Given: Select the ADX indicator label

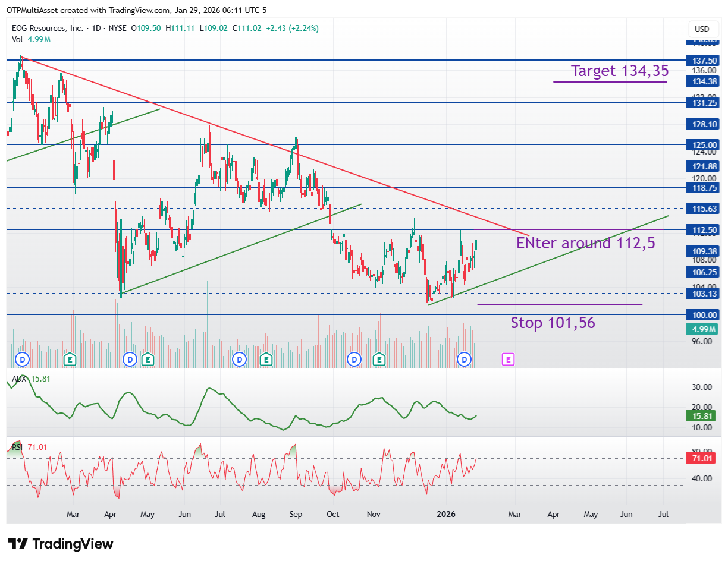Looking at the screenshot, I should tap(19, 378).
